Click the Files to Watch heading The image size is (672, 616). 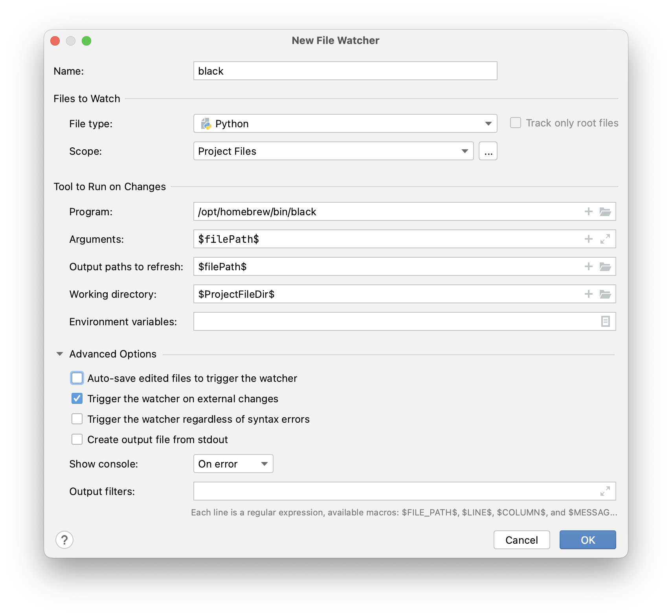pos(87,99)
